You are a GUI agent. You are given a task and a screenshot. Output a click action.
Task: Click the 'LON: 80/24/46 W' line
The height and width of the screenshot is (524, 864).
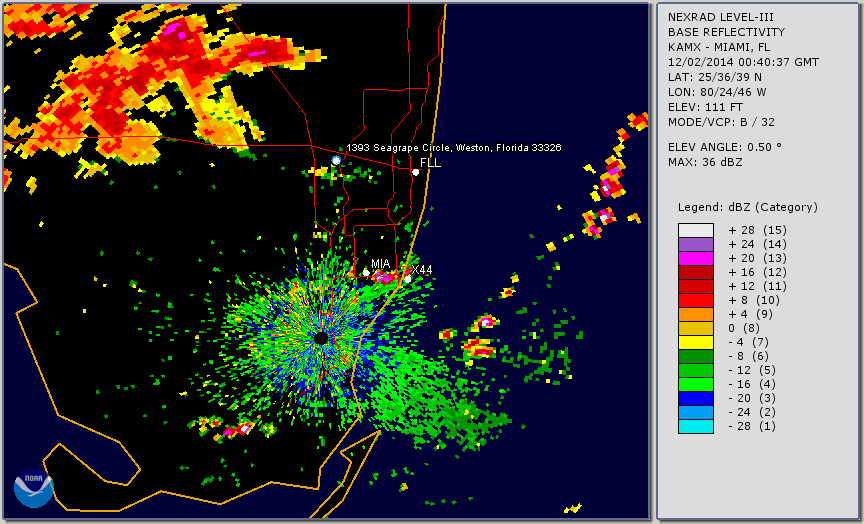(717, 92)
